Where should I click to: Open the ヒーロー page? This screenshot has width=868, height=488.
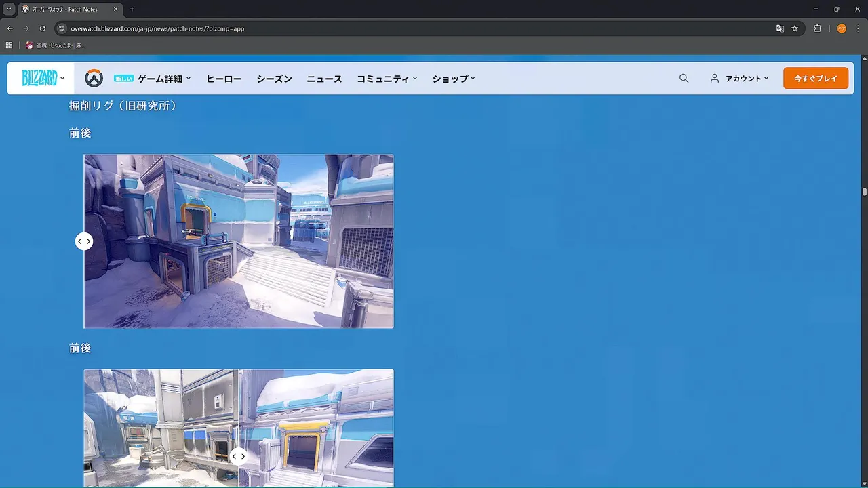(x=224, y=79)
